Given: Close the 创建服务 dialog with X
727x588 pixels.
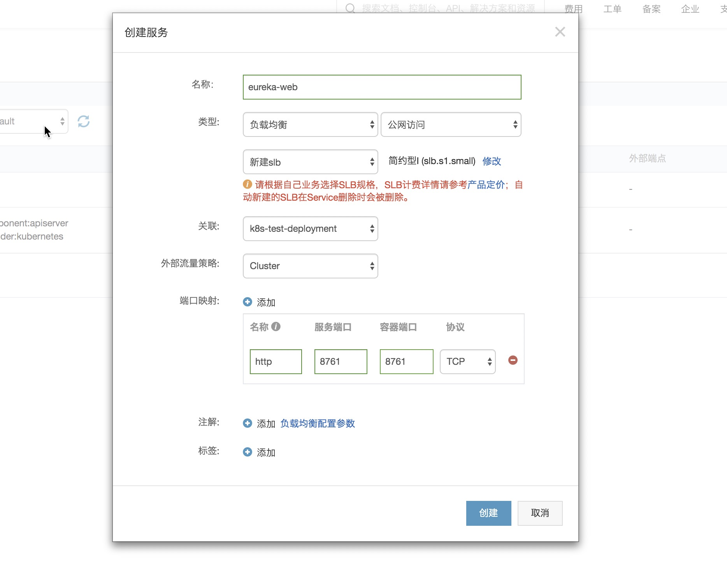Looking at the screenshot, I should click(560, 32).
